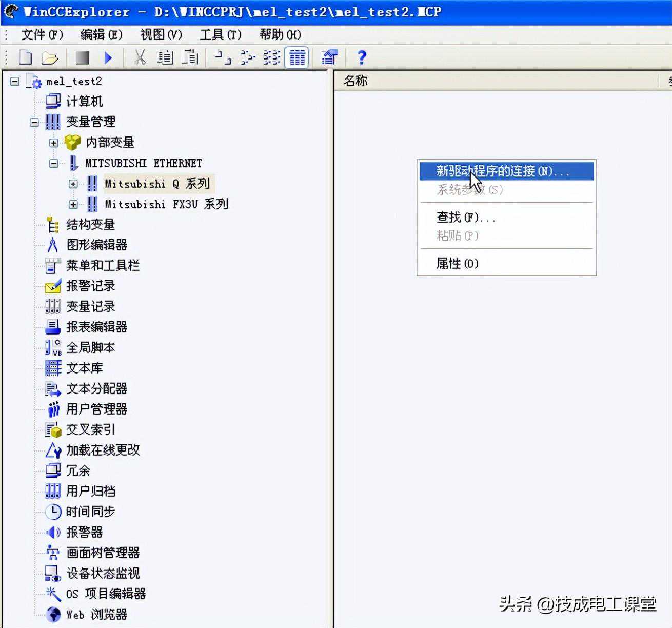Click the blue Help question mark icon

pos(362,57)
